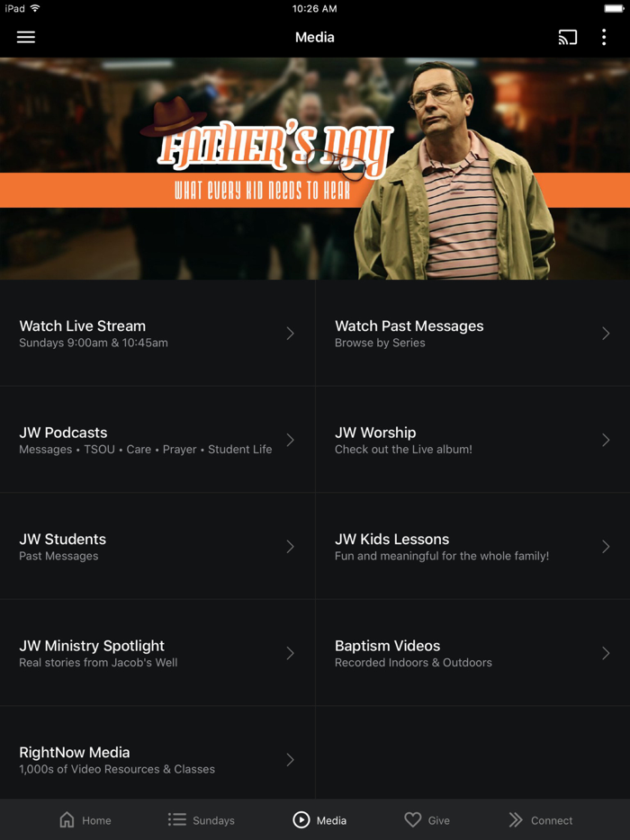Image resolution: width=630 pixels, height=840 pixels.
Task: Tap the Give heart icon
Action: (x=413, y=819)
